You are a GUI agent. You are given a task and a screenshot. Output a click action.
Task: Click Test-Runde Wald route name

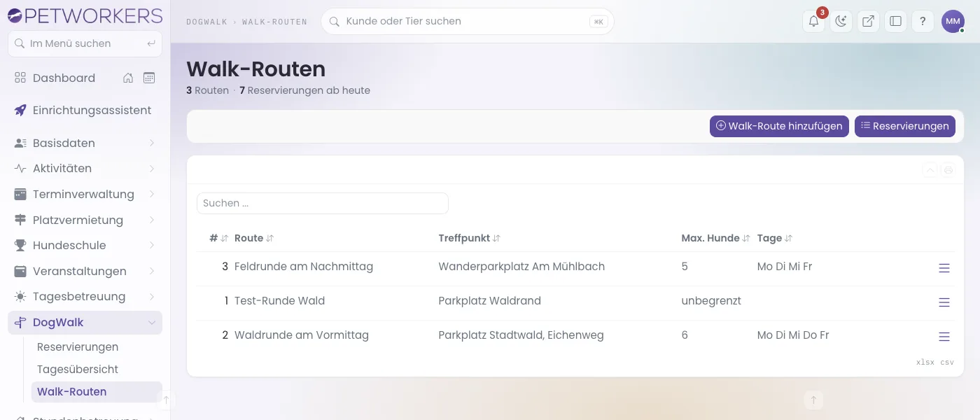[280, 301]
